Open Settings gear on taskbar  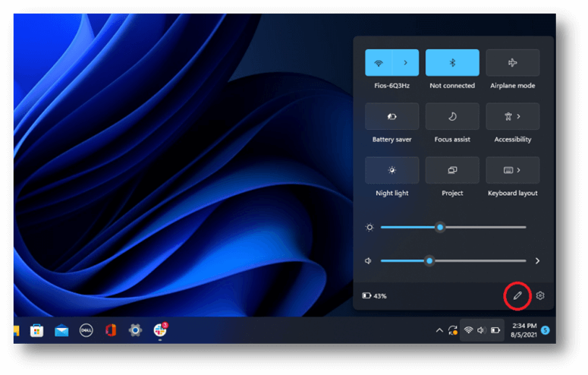click(x=135, y=330)
